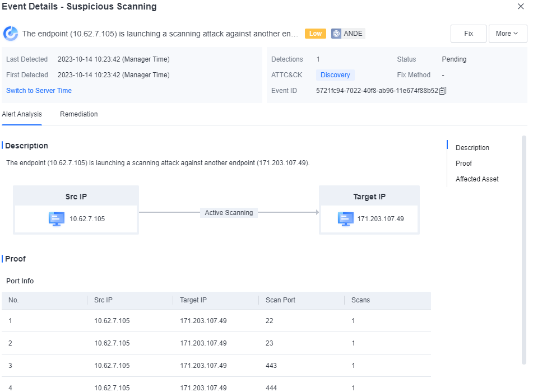Click the Active Scanning arrow label

(229, 213)
